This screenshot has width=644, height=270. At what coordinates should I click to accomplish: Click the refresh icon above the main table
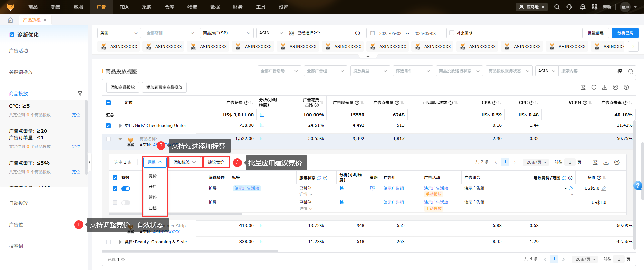(x=594, y=87)
